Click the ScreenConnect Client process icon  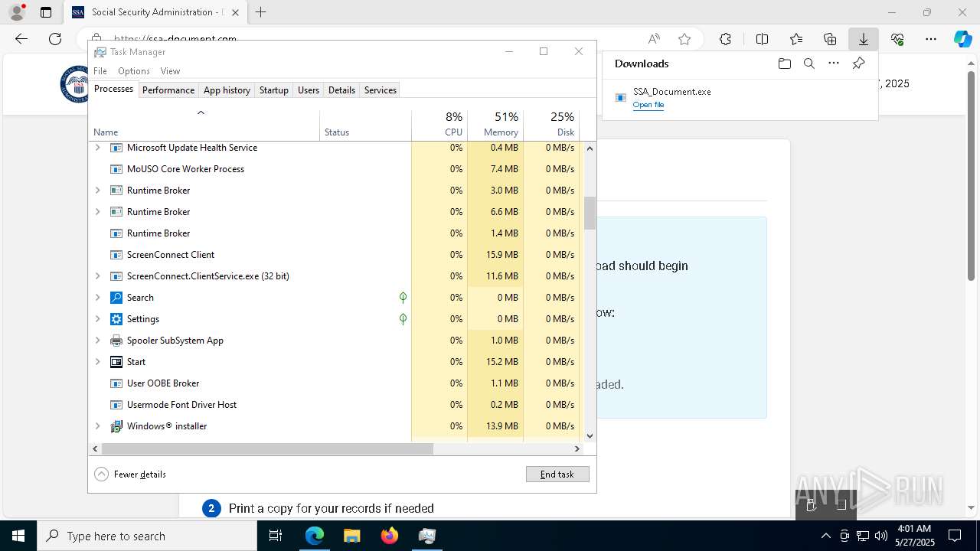(x=116, y=255)
